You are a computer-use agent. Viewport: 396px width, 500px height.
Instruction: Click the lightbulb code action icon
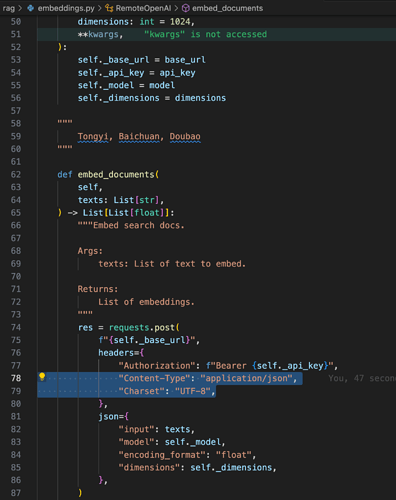[x=42, y=377]
